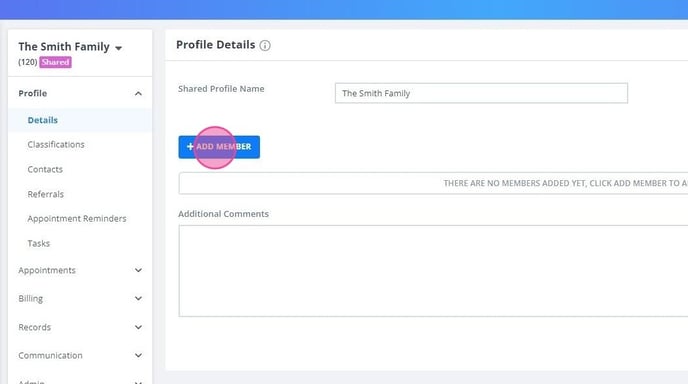The height and width of the screenshot is (384, 688).
Task: Expand the Appointments section chevron
Action: (x=138, y=270)
